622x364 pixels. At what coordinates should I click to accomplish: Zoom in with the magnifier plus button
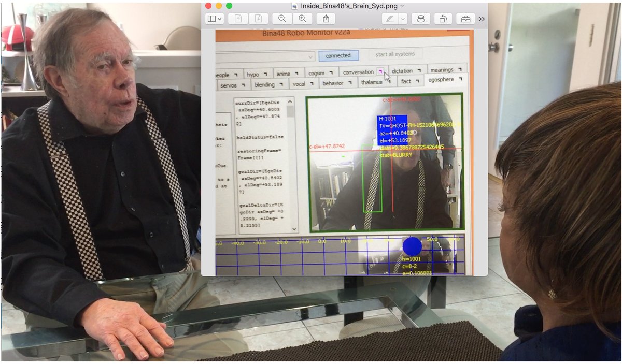pos(302,19)
